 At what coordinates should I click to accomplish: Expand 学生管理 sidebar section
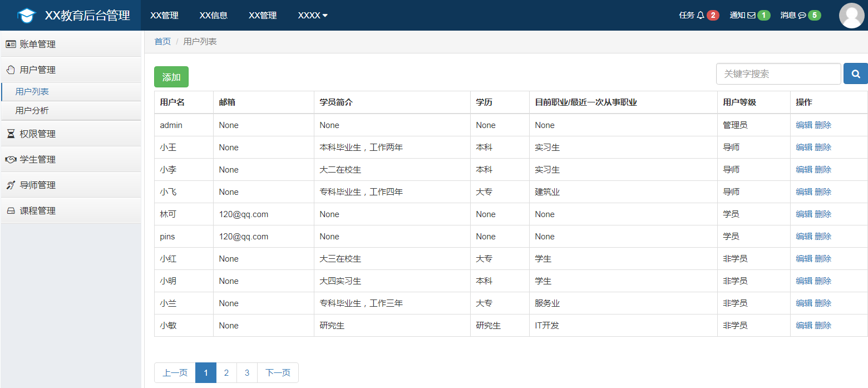tap(71, 159)
